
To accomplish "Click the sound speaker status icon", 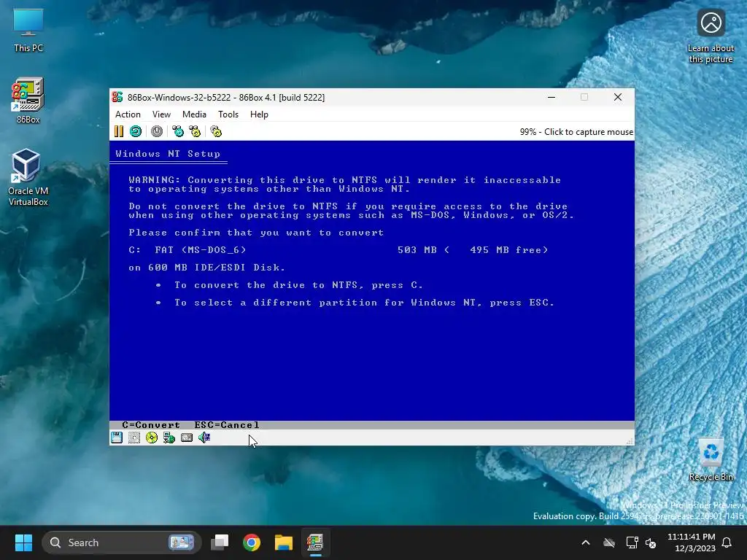I will pyautogui.click(x=204, y=437).
